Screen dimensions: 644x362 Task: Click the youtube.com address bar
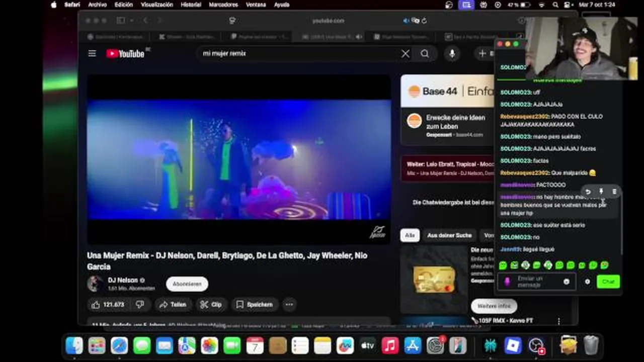(328, 21)
